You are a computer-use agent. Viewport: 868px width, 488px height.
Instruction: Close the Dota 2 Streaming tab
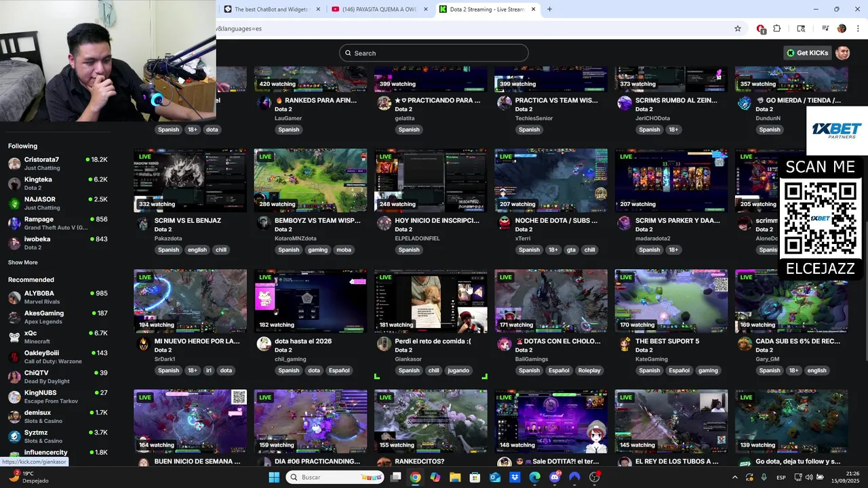click(x=534, y=9)
